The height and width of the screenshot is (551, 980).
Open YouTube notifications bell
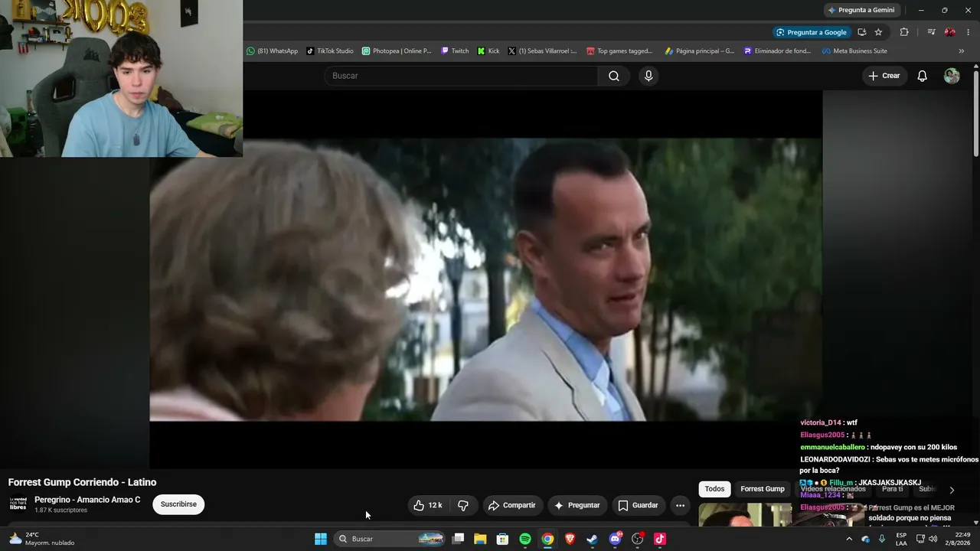(x=923, y=76)
